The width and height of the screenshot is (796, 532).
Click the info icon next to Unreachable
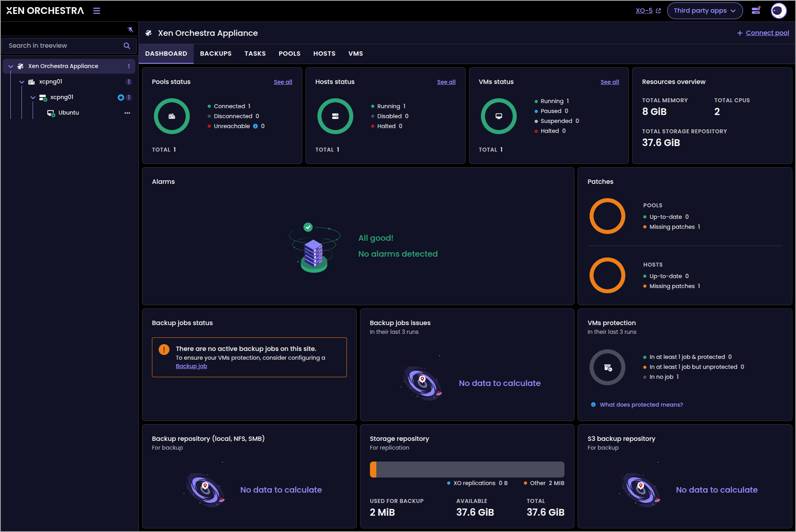point(255,126)
